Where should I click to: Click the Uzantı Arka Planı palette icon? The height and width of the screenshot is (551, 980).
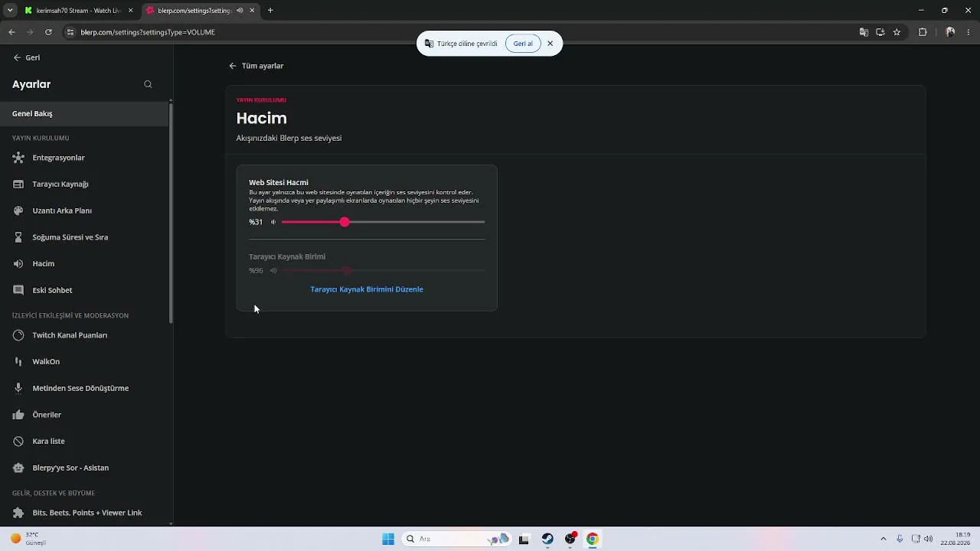click(18, 210)
